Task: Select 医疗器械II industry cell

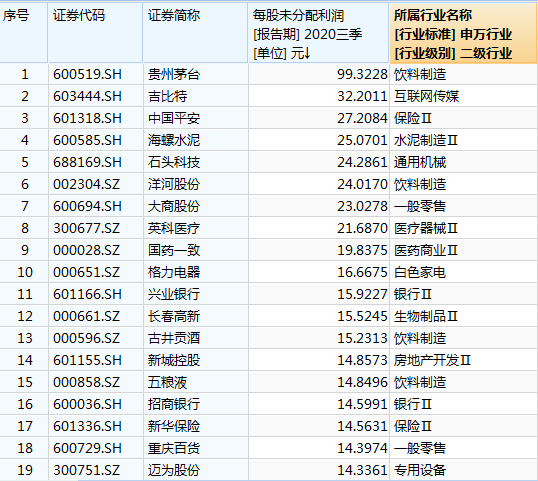Action: point(464,228)
